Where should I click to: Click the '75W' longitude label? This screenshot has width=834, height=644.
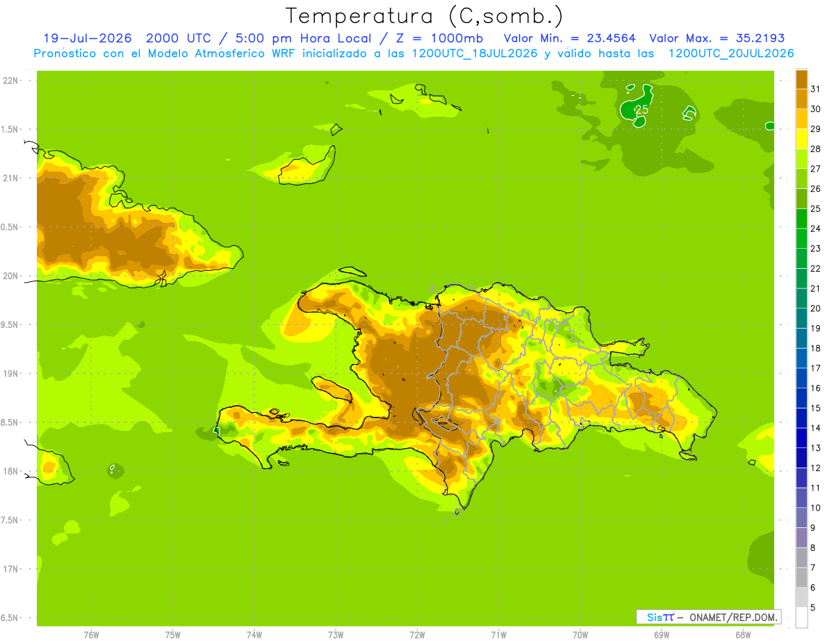coord(172,635)
